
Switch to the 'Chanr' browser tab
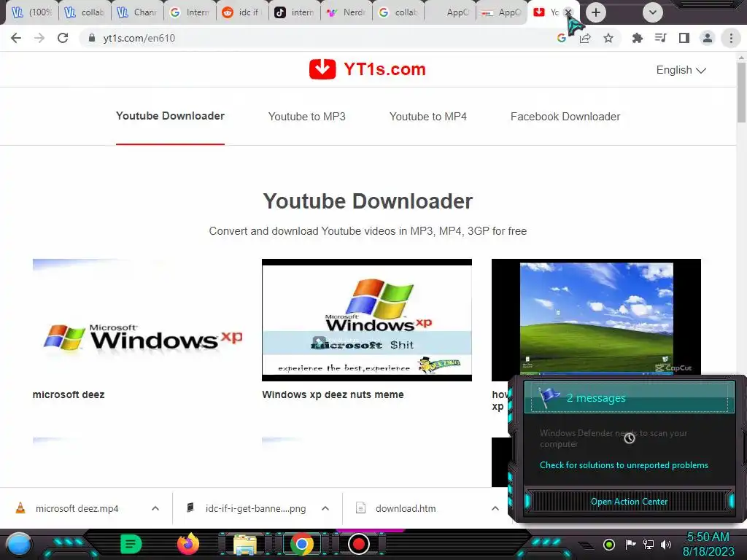pyautogui.click(x=137, y=12)
